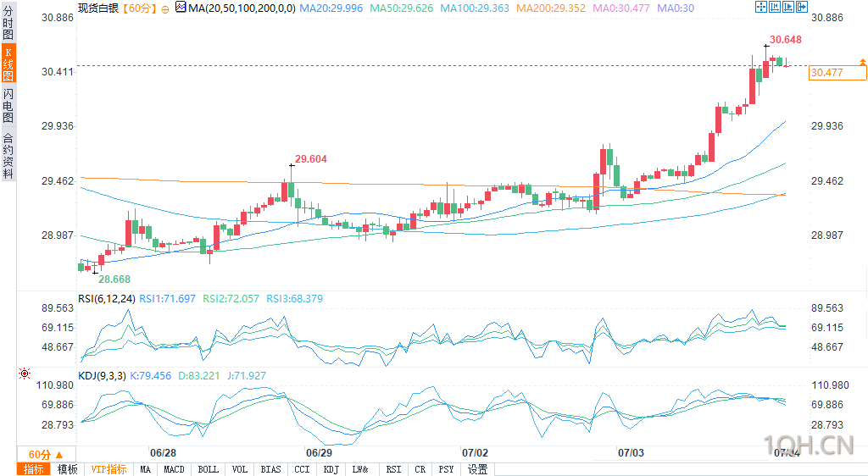Toggle the KDJ indicator
This screenshot has height=476, width=868.
pos(331,469)
